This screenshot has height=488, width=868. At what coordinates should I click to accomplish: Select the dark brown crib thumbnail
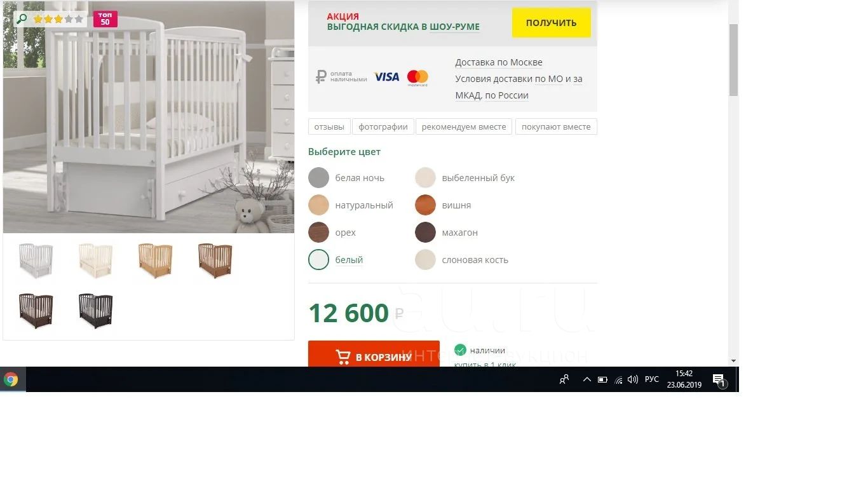tap(36, 311)
